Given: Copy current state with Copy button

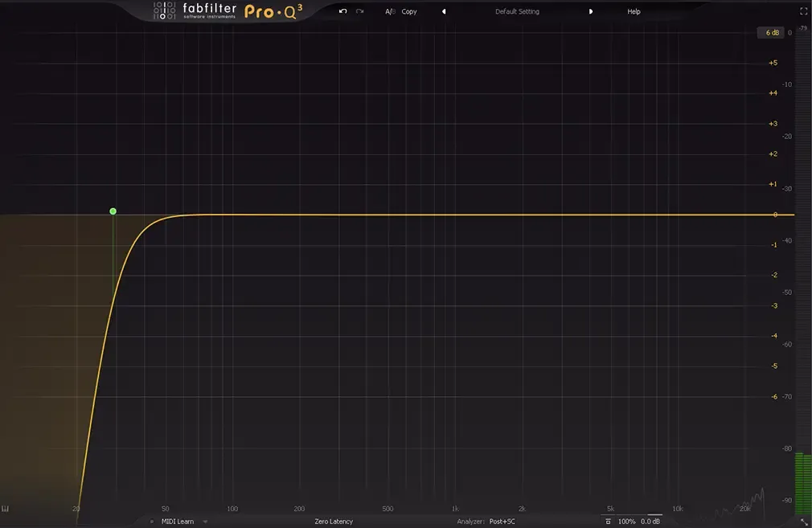Looking at the screenshot, I should pos(409,11).
